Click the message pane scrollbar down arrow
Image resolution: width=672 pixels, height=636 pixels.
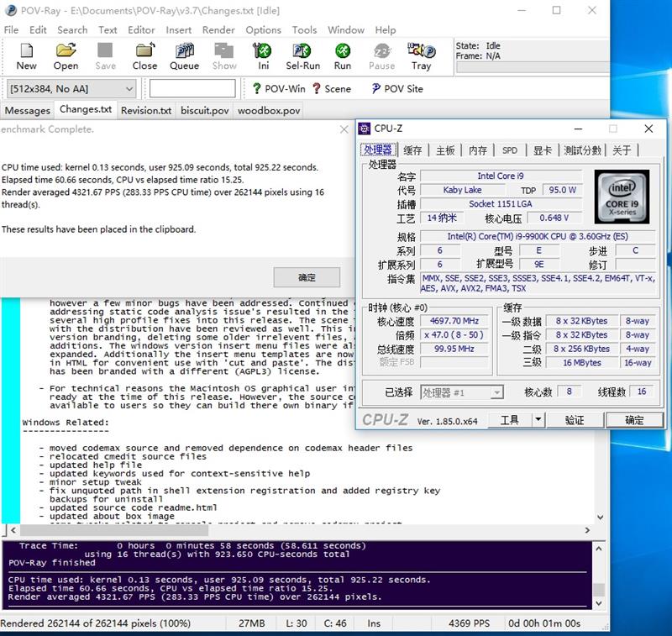tap(599, 602)
